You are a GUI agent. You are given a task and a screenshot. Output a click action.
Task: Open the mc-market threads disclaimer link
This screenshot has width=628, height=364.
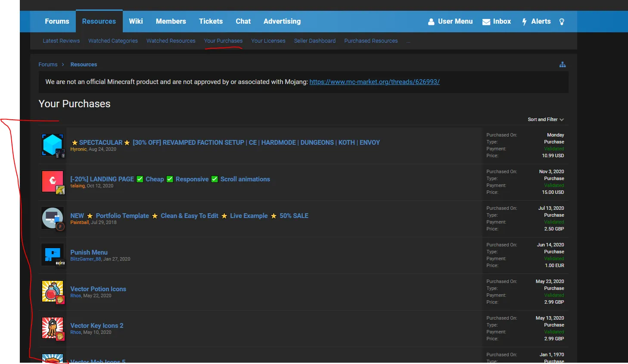(x=374, y=82)
